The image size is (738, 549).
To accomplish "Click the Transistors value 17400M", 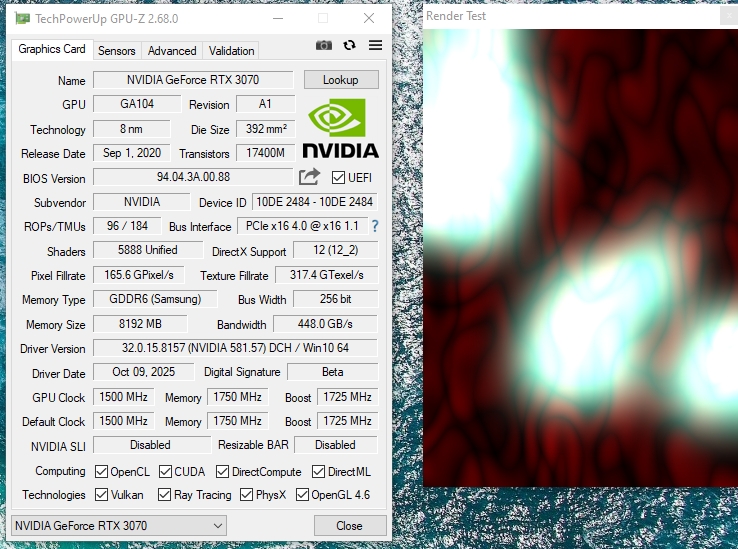I will pyautogui.click(x=265, y=153).
